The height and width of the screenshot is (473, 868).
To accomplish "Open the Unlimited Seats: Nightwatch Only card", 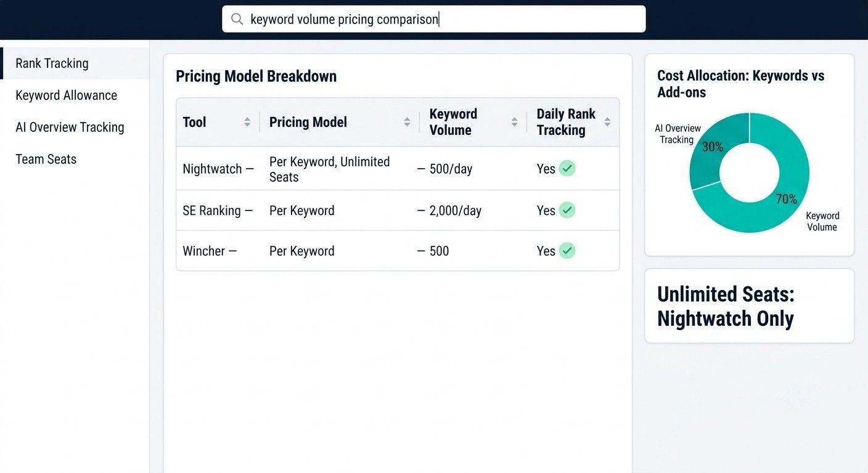I will (749, 306).
